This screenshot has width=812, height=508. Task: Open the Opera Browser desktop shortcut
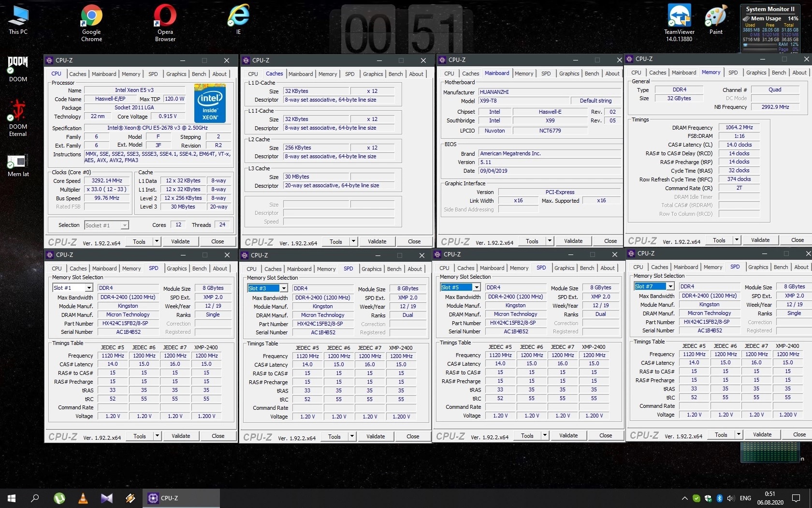click(x=165, y=23)
